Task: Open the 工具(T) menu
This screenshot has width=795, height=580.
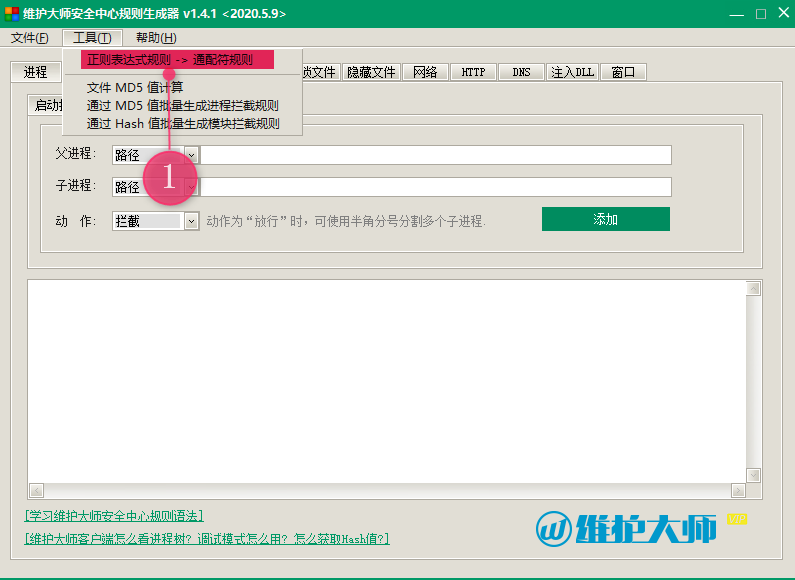Action: tap(92, 38)
